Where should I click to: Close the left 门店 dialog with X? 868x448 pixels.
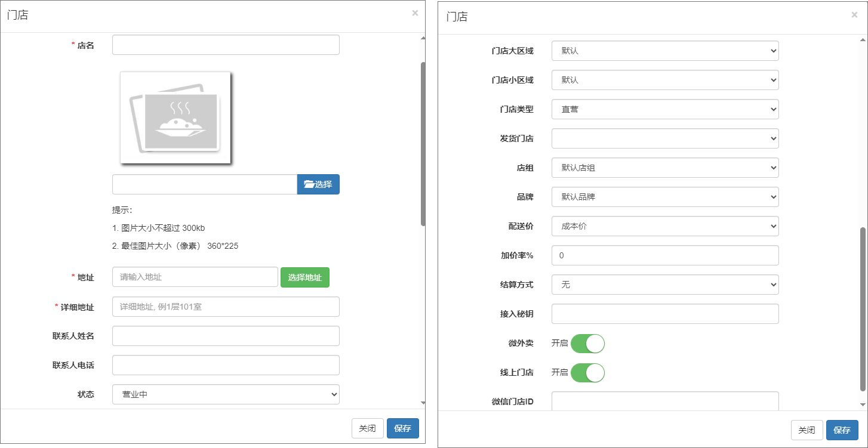click(x=415, y=13)
